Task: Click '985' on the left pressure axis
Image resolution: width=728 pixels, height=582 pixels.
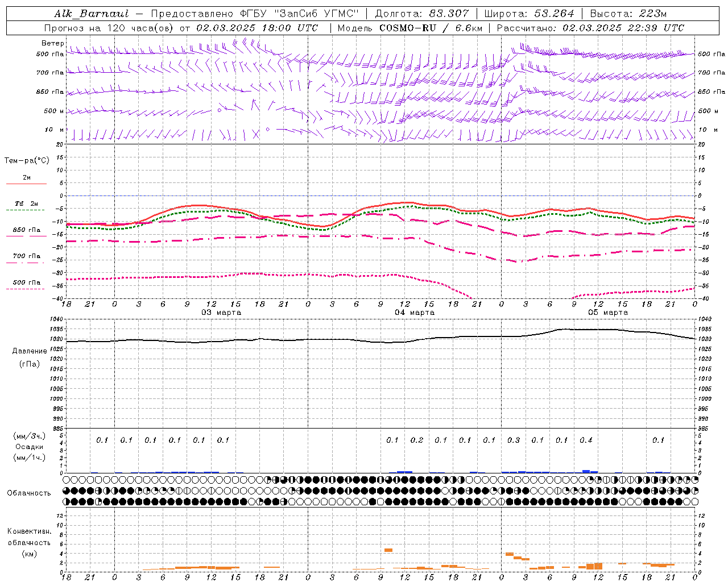Action: pyautogui.click(x=57, y=429)
